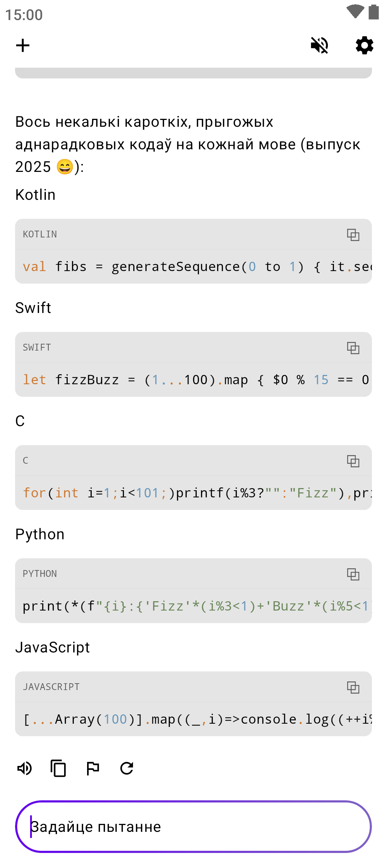
Task: Copy the Swift code block
Action: [x=353, y=348]
